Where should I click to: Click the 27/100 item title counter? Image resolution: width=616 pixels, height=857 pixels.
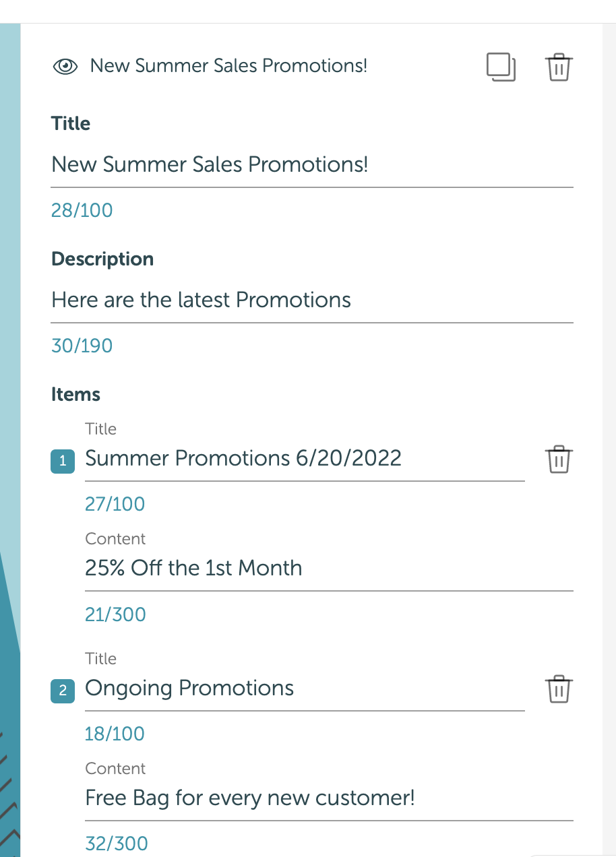pyautogui.click(x=115, y=504)
